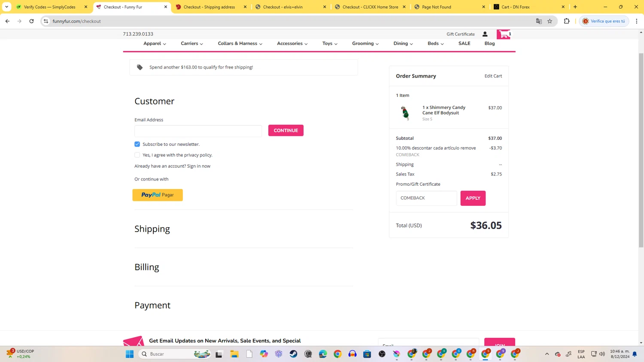Switch to Verify Codes — SimplyCodes tab
Viewport: 644px width, 362px height.
point(49,7)
